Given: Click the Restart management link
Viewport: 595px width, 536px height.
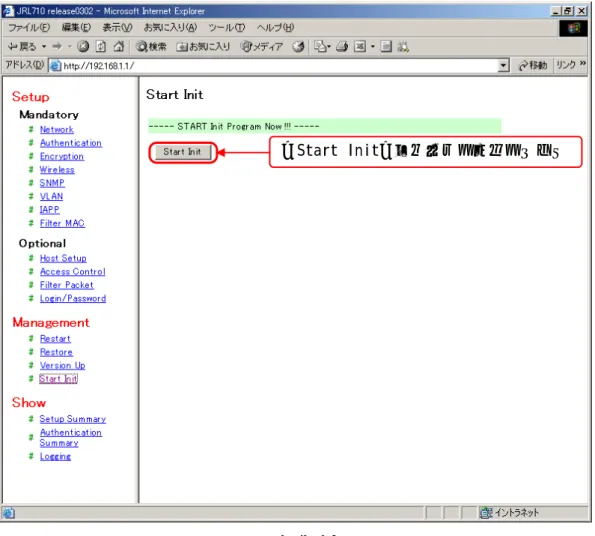Looking at the screenshot, I should 55,339.
